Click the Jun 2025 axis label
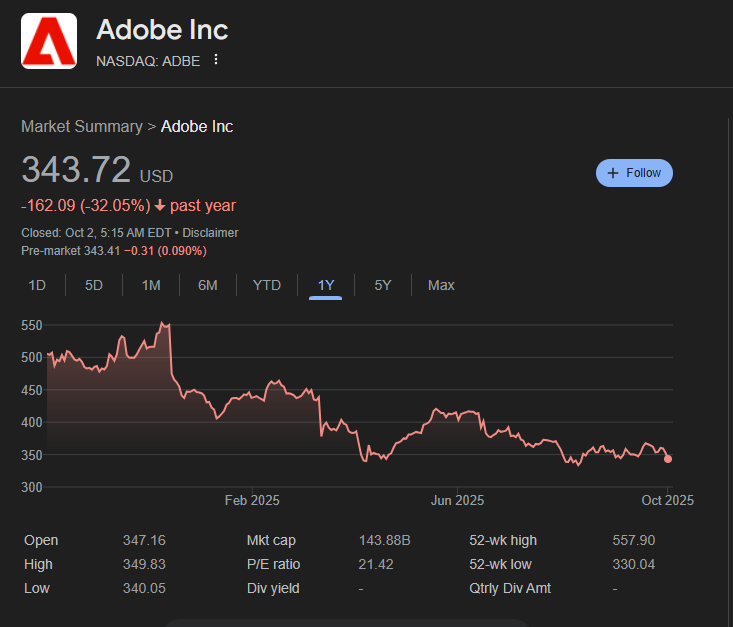Image resolution: width=733 pixels, height=627 pixels. [x=457, y=500]
